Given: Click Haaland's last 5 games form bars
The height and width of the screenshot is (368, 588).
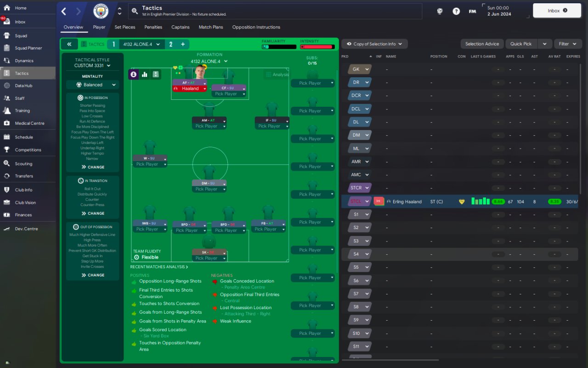Looking at the screenshot, I should tap(480, 201).
